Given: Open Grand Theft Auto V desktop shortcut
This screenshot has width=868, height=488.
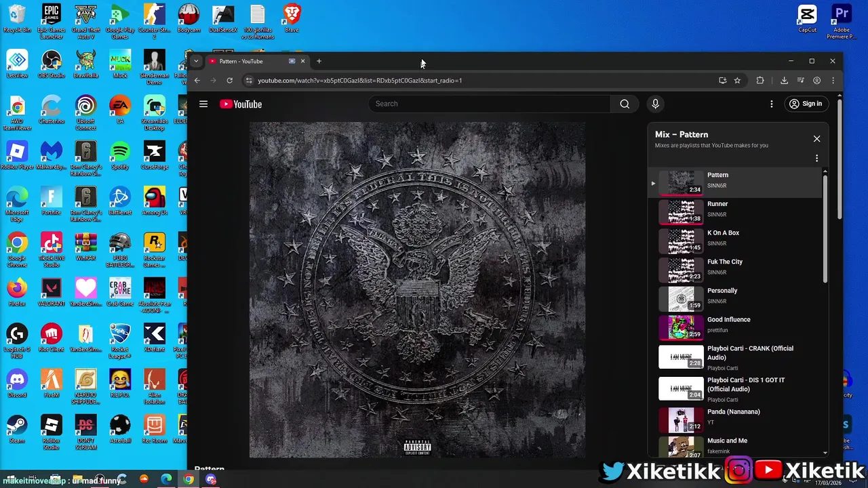Looking at the screenshot, I should point(86,21).
